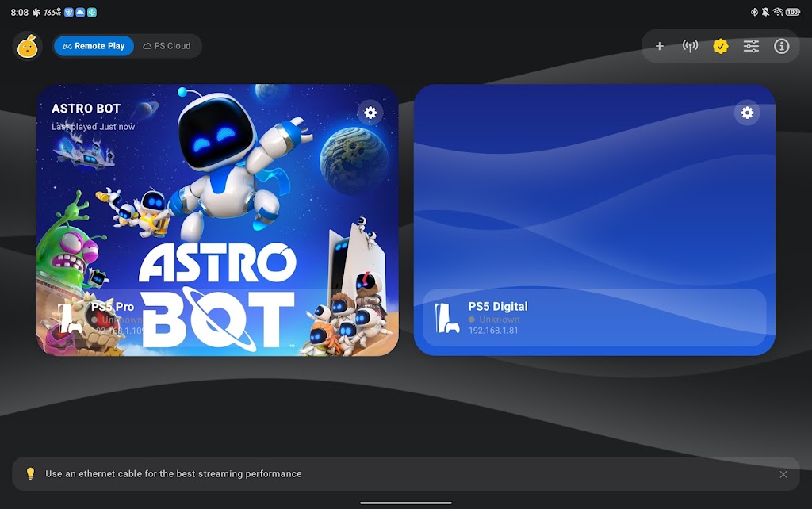The height and width of the screenshot is (509, 812).
Task: Open the sliders settings icon
Action: click(751, 46)
